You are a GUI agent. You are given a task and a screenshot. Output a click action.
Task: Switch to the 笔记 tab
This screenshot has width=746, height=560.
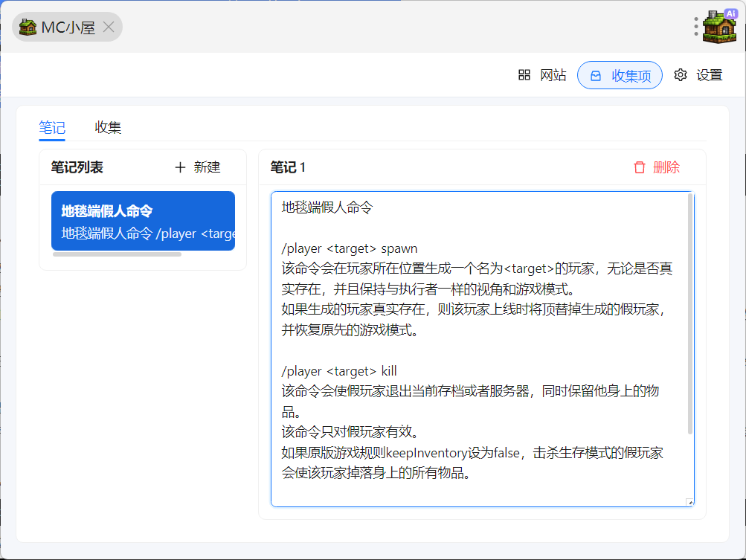click(52, 127)
